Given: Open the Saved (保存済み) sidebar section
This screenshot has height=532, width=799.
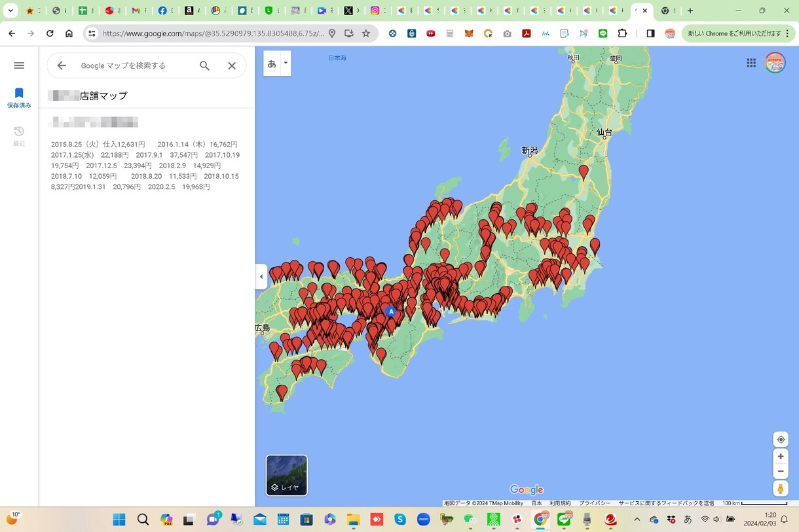Looking at the screenshot, I should click(x=19, y=98).
